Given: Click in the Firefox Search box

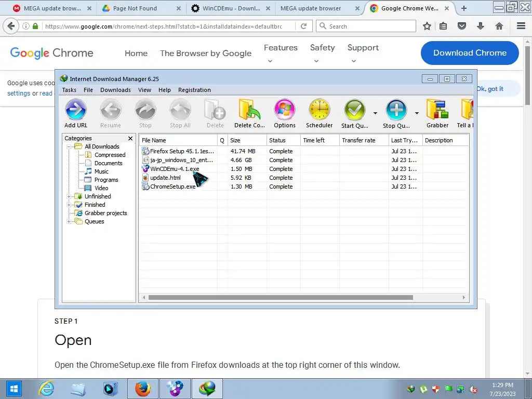Looking at the screenshot, I should pyautogui.click(x=366, y=26).
